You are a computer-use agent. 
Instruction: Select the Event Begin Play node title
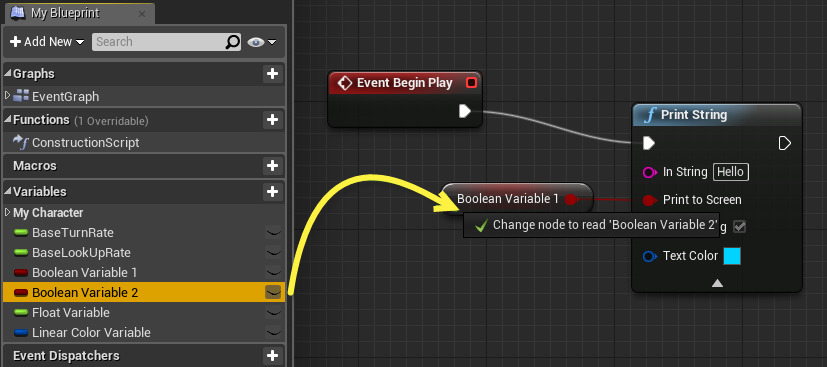(405, 83)
